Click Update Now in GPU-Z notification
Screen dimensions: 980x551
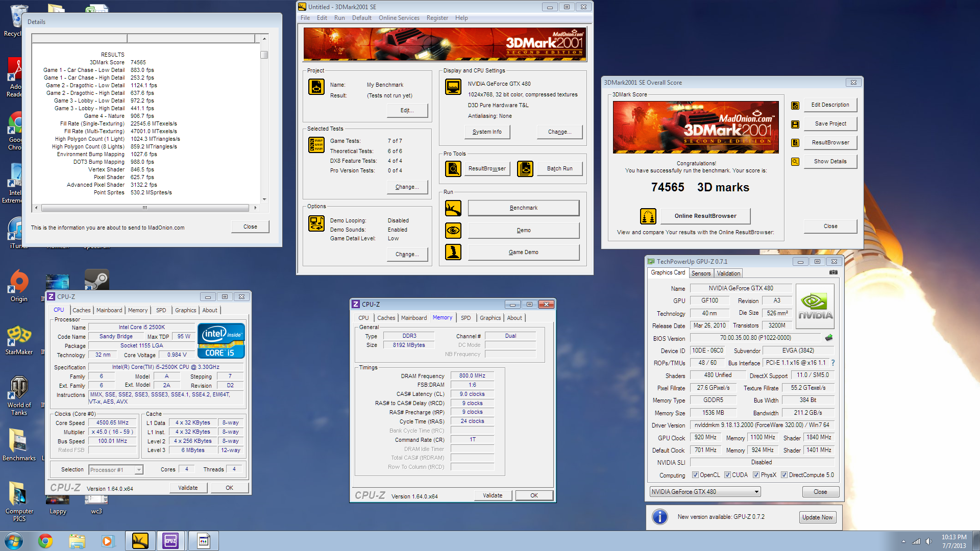click(x=817, y=517)
